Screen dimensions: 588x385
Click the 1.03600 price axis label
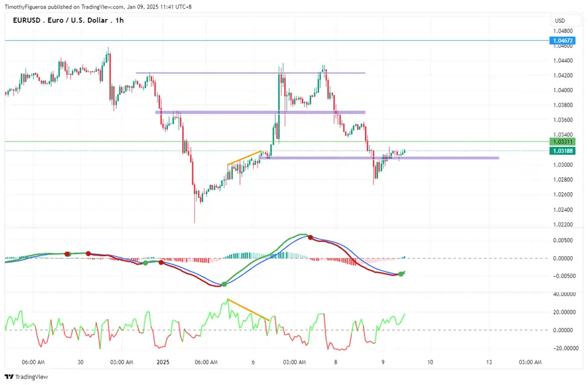point(563,121)
